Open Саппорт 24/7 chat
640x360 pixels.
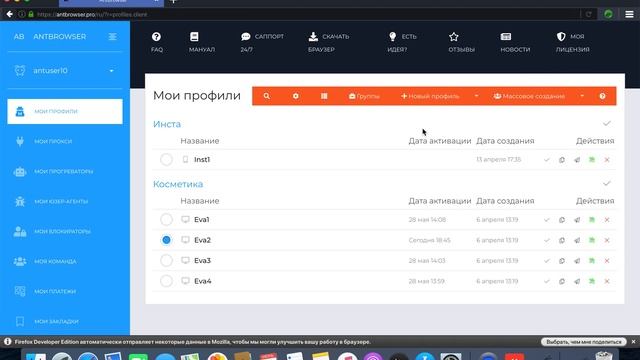tap(262, 42)
